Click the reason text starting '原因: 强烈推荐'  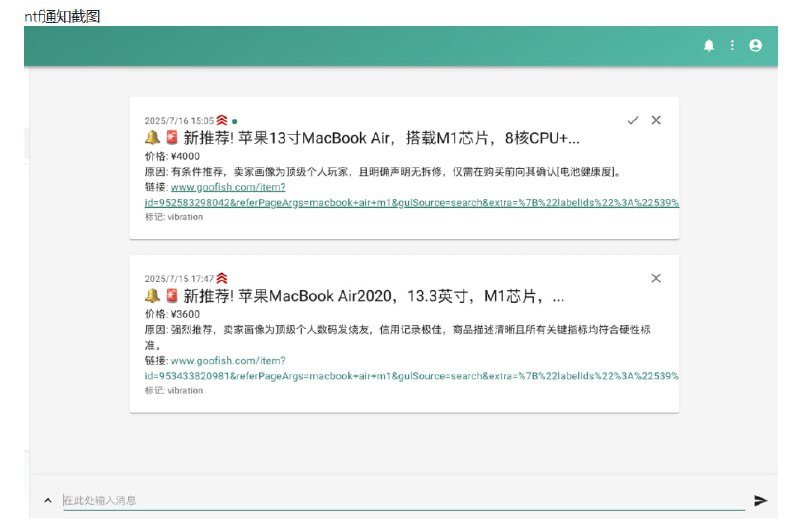coord(397,337)
